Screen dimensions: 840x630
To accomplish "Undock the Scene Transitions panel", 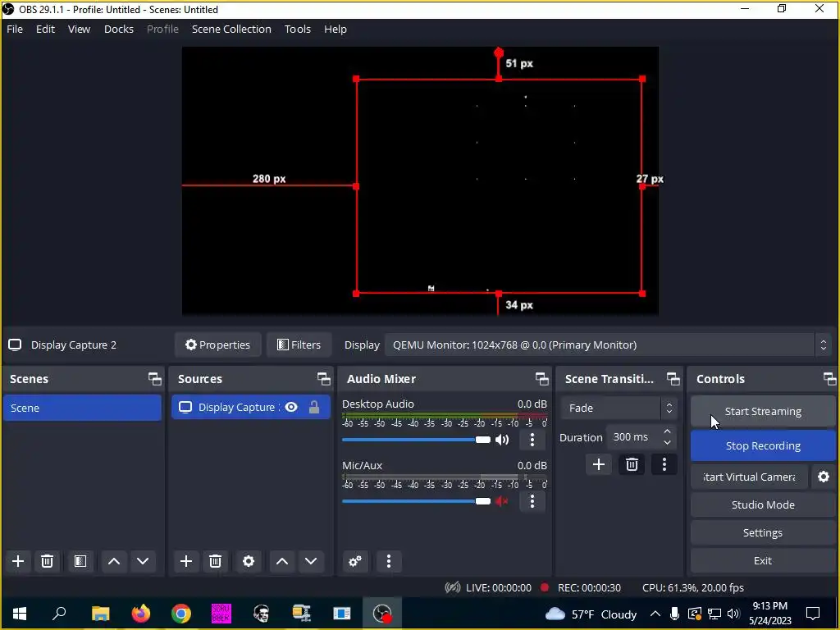I will [673, 379].
